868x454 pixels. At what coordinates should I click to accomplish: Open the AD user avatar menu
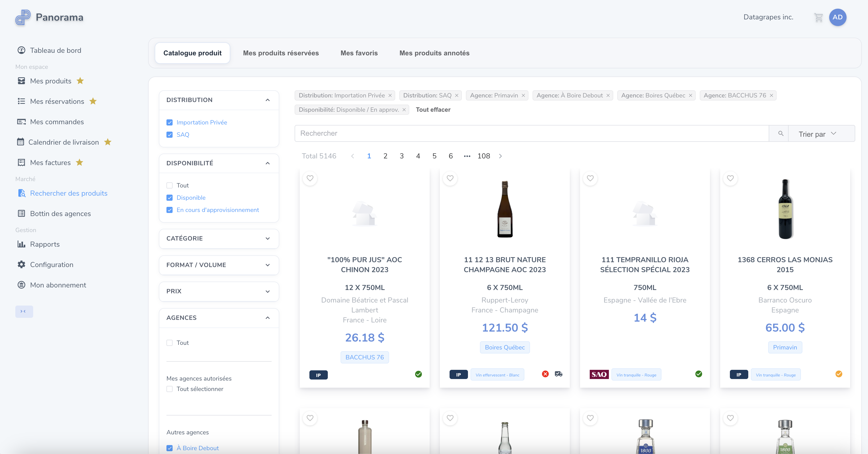click(x=837, y=17)
